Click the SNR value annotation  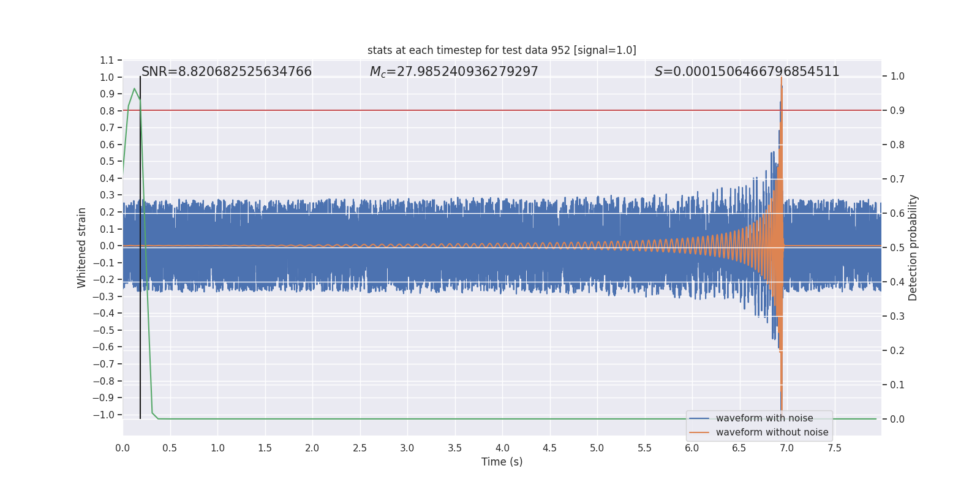(x=227, y=72)
